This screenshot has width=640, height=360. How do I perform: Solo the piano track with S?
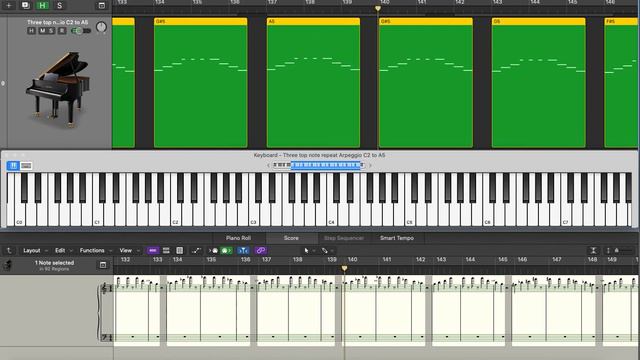tap(51, 31)
